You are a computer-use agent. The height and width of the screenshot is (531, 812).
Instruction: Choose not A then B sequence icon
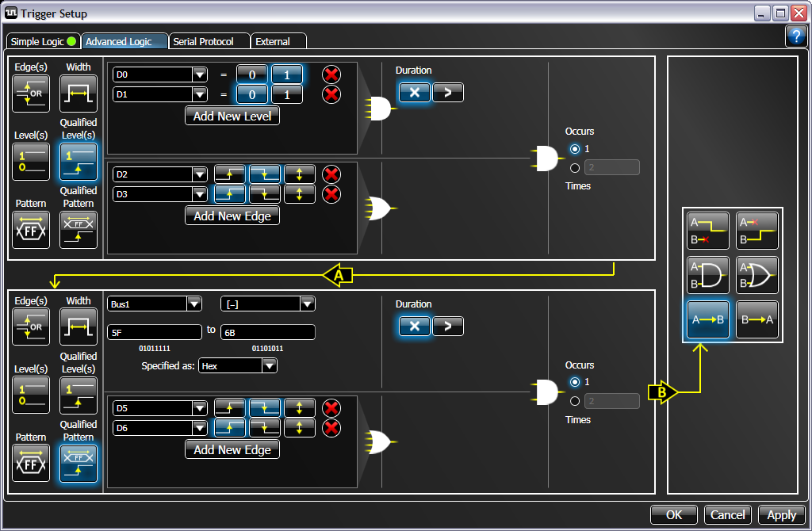757,231
